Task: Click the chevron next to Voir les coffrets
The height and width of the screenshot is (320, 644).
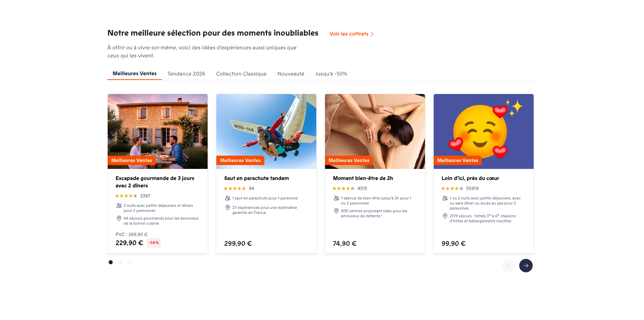Action: click(372, 34)
